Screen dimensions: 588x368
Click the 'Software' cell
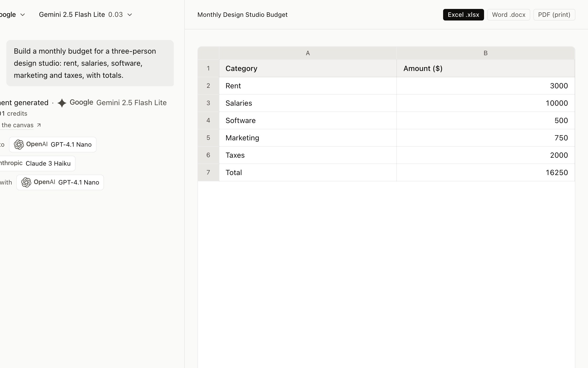click(308, 120)
